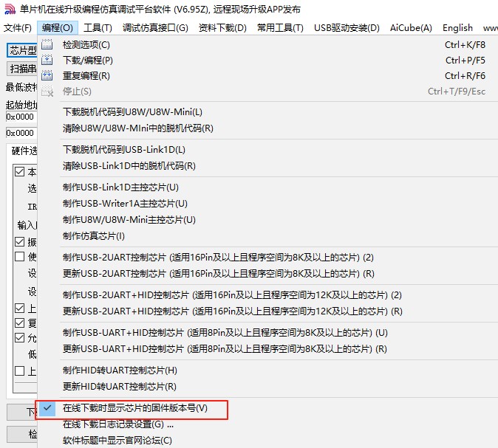
Task: Uncheck the 振 checkbox
Action: pos(20,242)
